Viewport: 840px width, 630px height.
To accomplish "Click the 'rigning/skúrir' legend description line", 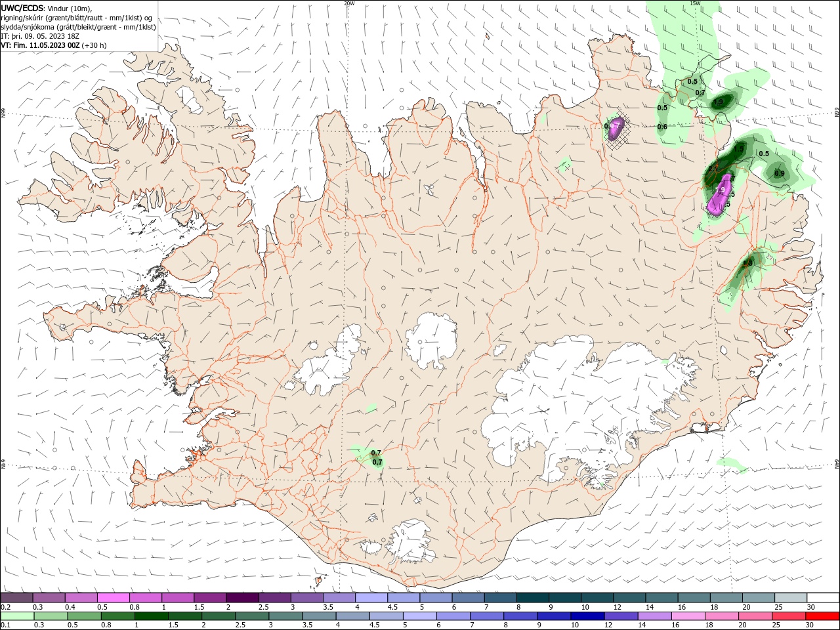I will click(77, 18).
